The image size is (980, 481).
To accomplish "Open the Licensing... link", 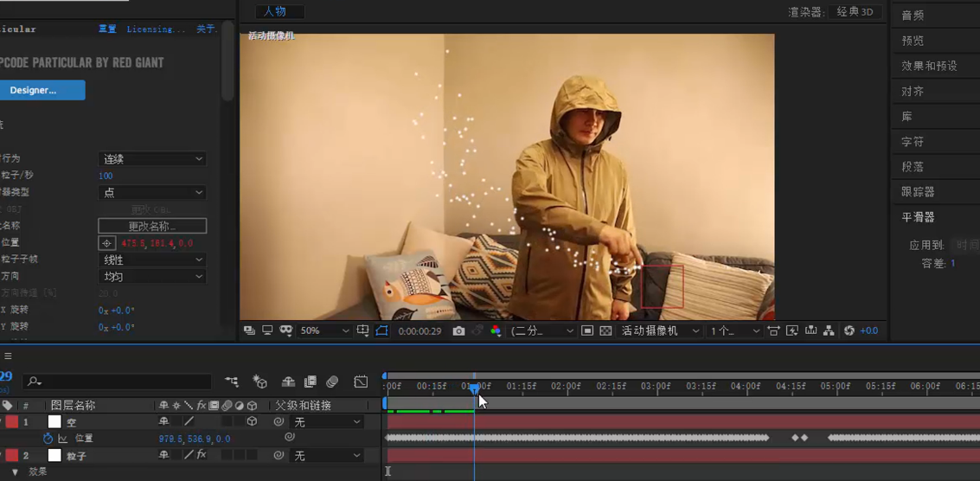I will (x=156, y=29).
